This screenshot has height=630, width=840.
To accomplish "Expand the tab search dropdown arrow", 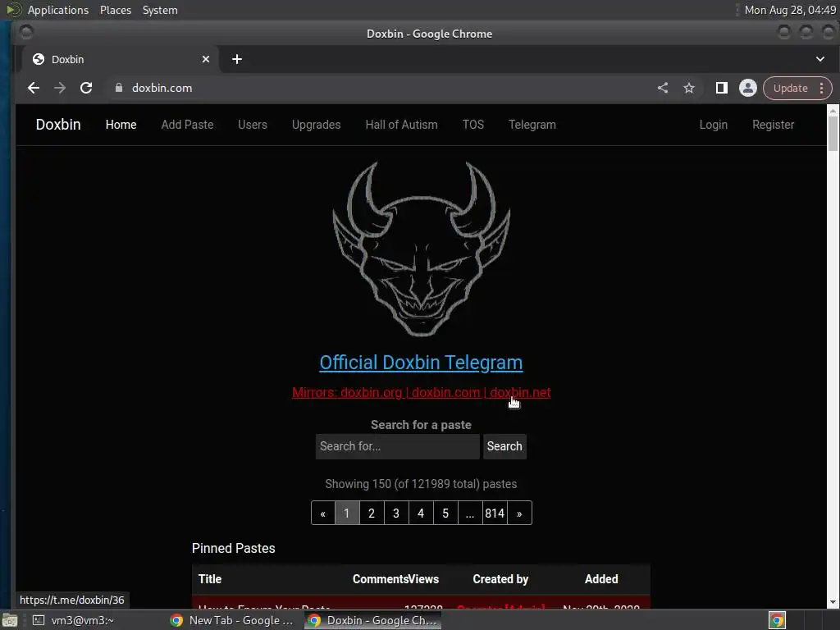I will [x=820, y=59].
